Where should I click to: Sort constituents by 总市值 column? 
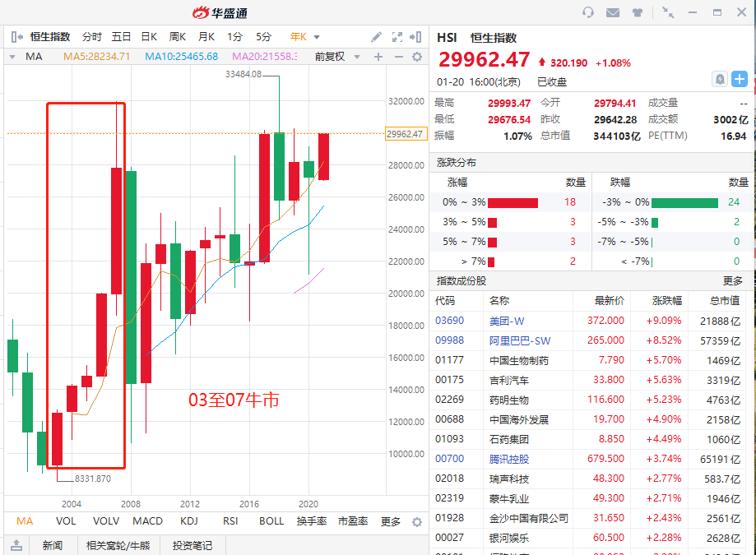(x=725, y=301)
